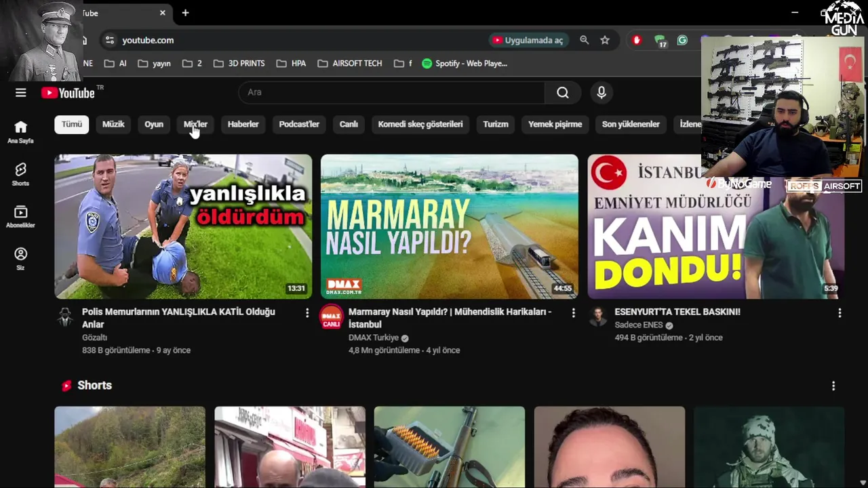
Task: Open the green extension with badge 17
Action: tap(660, 41)
